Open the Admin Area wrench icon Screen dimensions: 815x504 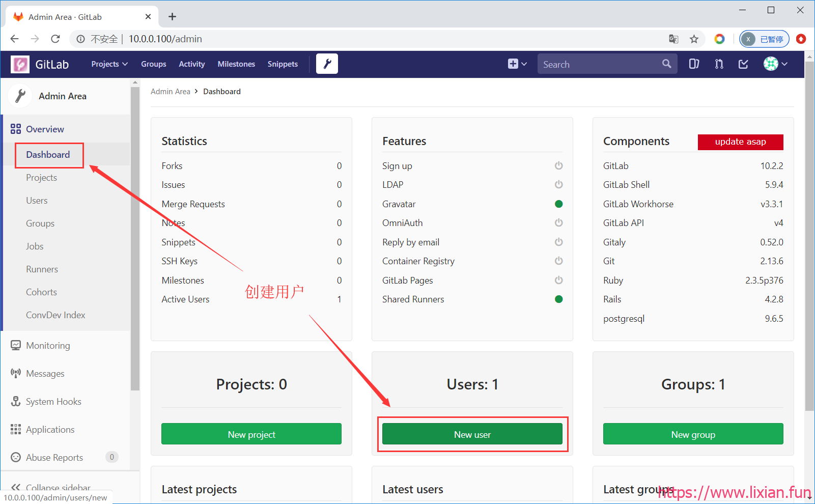point(327,64)
